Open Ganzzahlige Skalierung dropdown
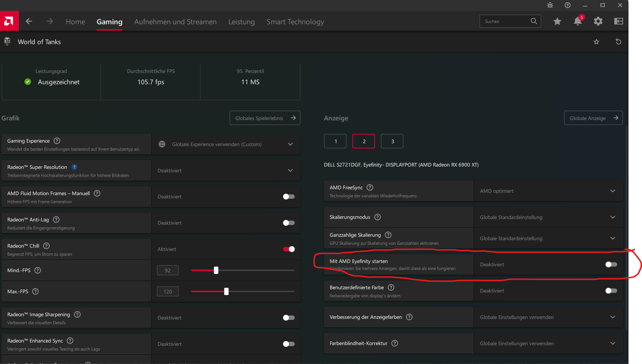This screenshot has height=364, width=642. 548,238
